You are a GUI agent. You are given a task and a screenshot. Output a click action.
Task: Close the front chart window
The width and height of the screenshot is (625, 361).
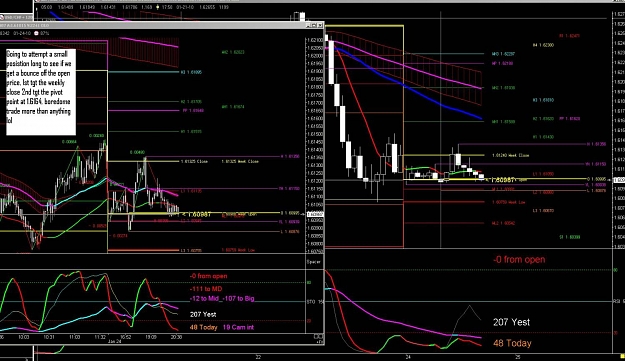point(320,25)
